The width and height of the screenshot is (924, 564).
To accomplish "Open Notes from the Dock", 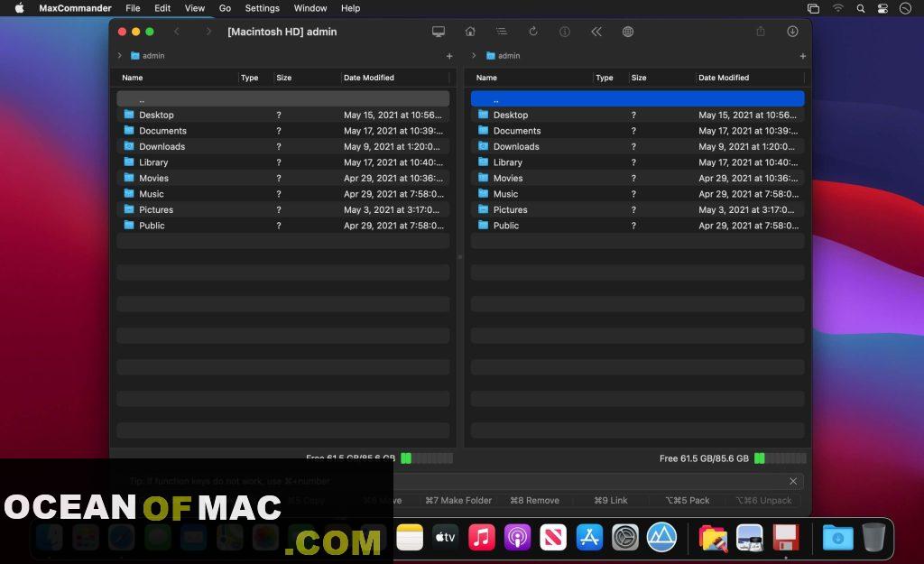I will pyautogui.click(x=410, y=538).
